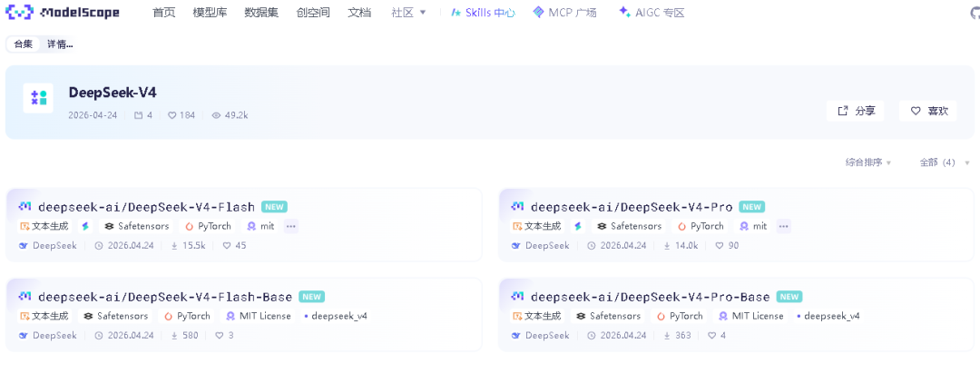Open 创空间 in the top navigation
The height and width of the screenshot is (373, 980).
click(313, 13)
